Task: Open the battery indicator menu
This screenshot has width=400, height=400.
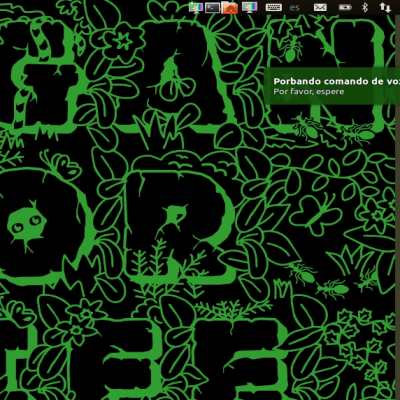Action: point(345,7)
